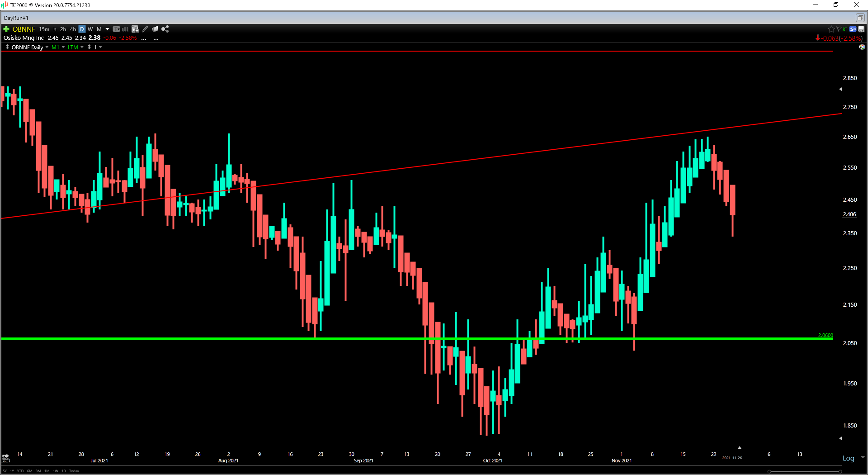Click the Nov 2021 time axis label
This screenshot has height=475, width=868.
(x=622, y=461)
